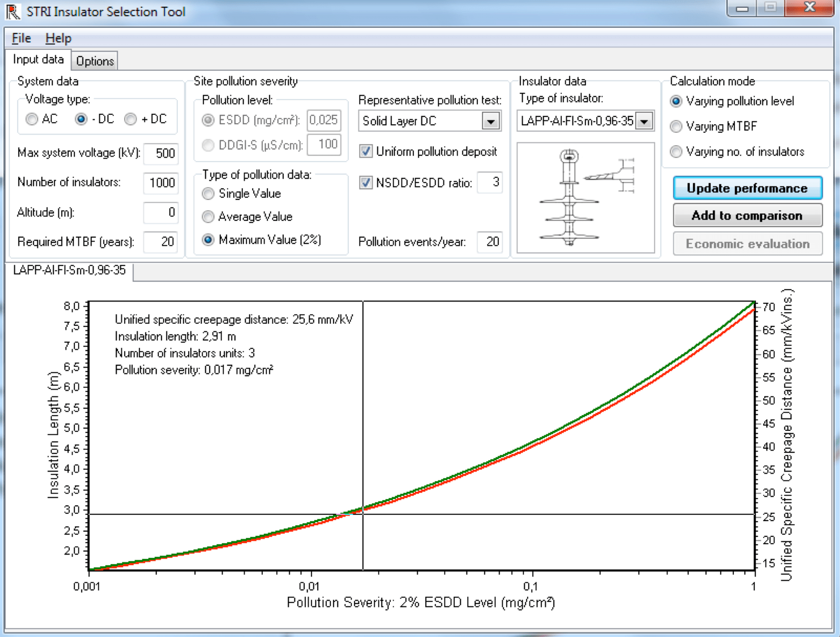
Task: Toggle Uniform pollution deposit checkbox
Action: coord(365,152)
